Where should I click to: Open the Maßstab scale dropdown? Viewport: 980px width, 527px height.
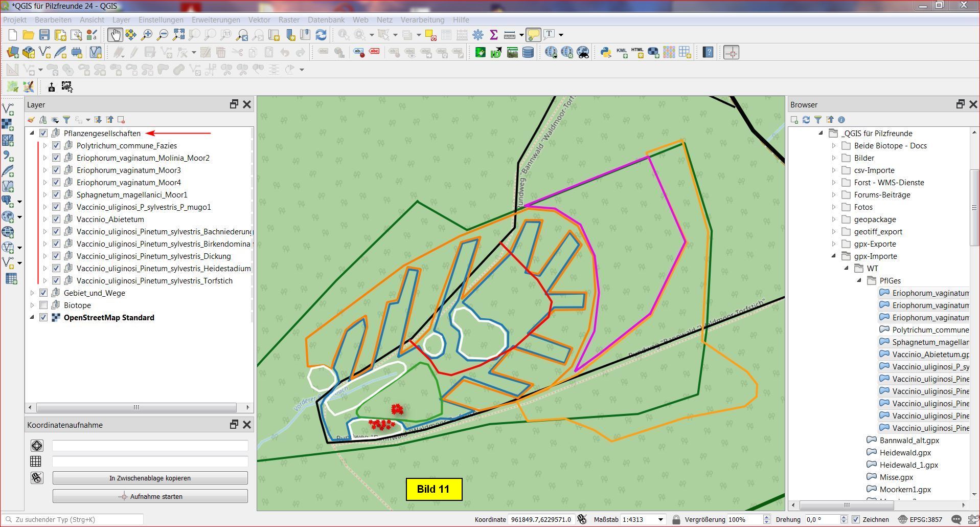pos(660,519)
